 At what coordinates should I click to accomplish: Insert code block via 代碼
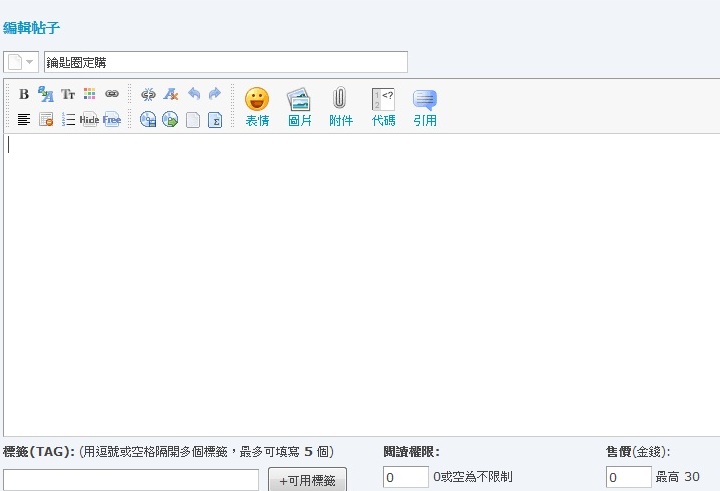[x=383, y=107]
